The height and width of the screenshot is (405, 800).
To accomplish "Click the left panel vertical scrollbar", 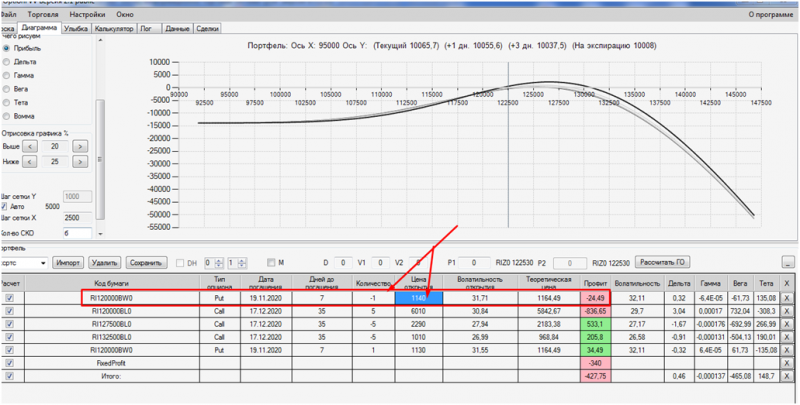I will (x=101, y=135).
